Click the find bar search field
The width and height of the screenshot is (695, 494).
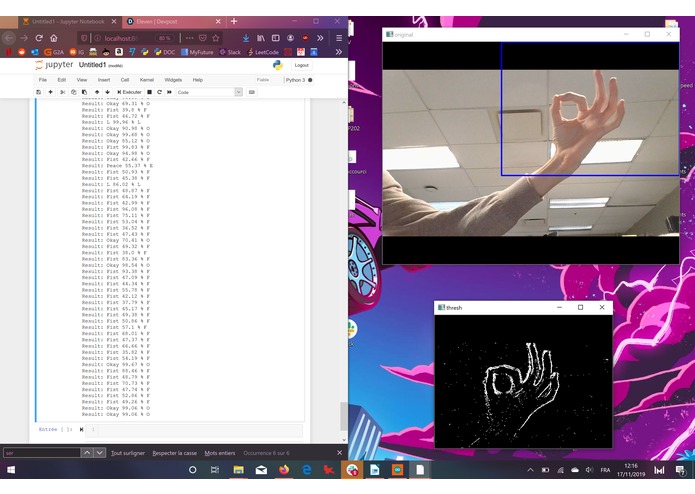(x=42, y=453)
